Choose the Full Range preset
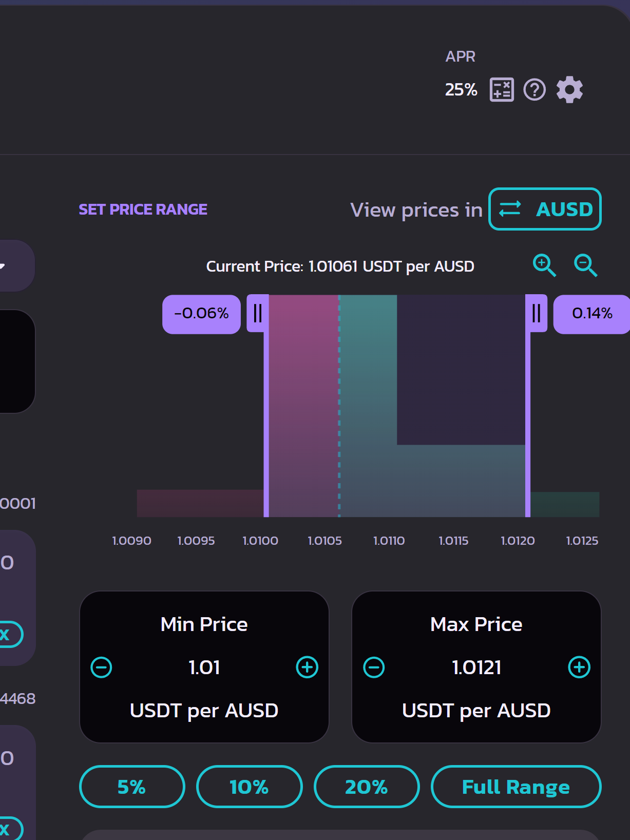630x840 pixels. pyautogui.click(x=516, y=787)
